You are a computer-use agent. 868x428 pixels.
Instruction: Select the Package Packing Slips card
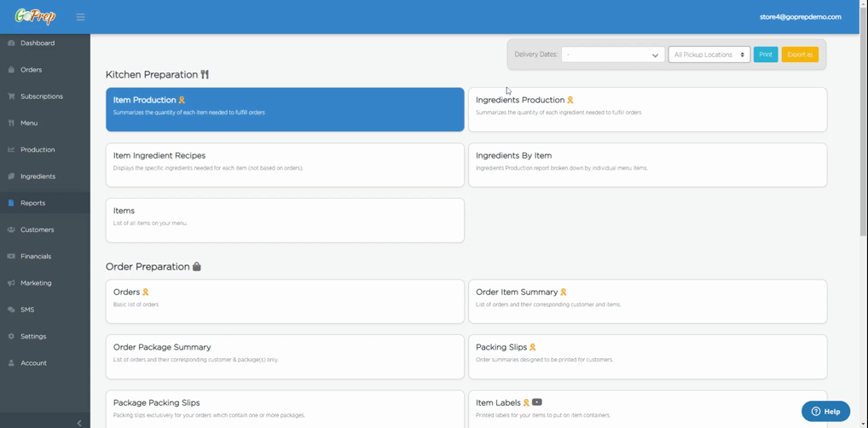point(285,408)
